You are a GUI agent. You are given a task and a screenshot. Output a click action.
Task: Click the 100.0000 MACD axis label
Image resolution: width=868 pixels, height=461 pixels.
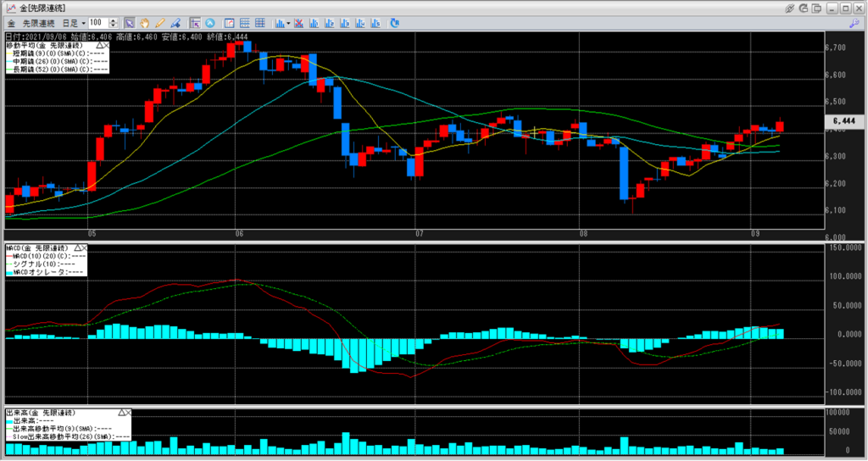(x=845, y=277)
